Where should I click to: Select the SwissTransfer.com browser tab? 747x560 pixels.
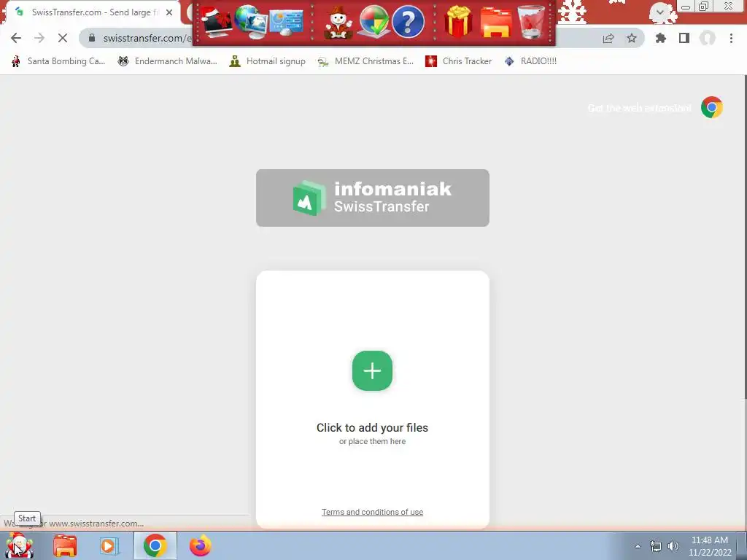[x=93, y=12]
